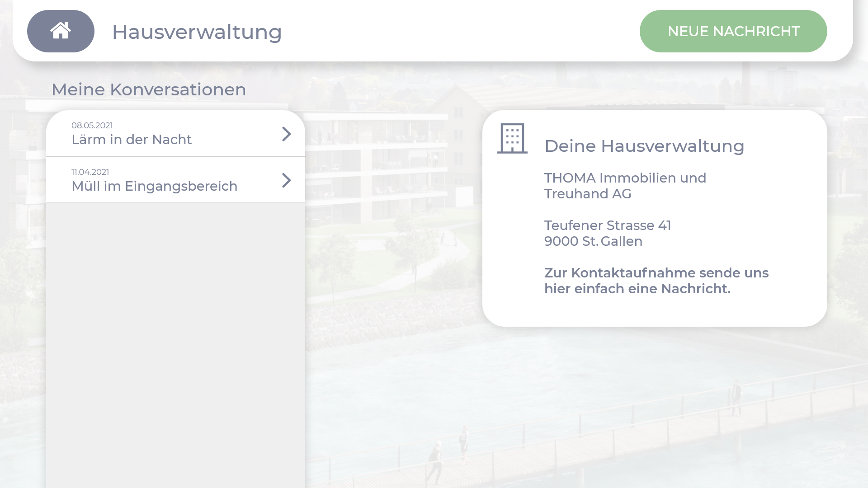Expand chevron beside 'Lärm in der Nacht'
Screen dimensions: 868x488
[x=287, y=134]
